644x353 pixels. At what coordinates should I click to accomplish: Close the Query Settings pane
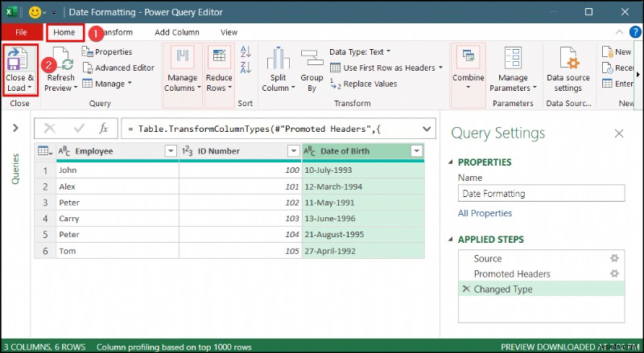point(619,133)
